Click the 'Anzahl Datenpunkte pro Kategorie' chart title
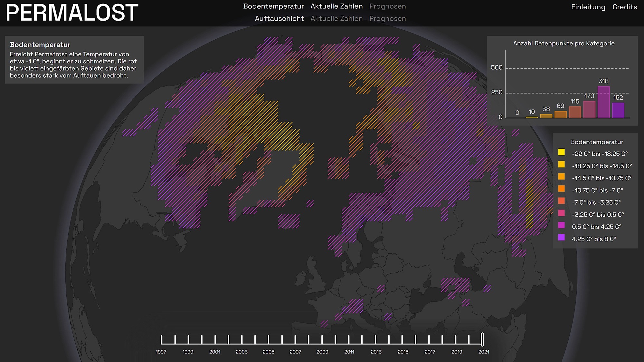This screenshot has width=644, height=362. pos(563,43)
